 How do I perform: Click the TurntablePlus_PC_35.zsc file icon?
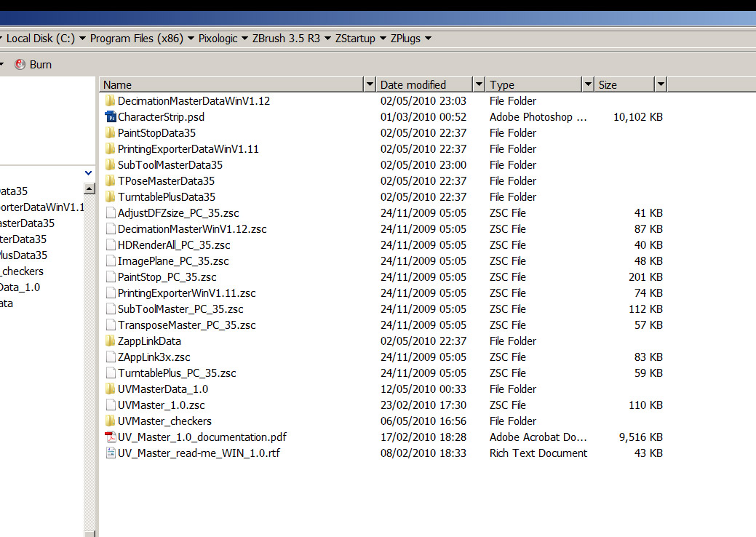click(111, 373)
